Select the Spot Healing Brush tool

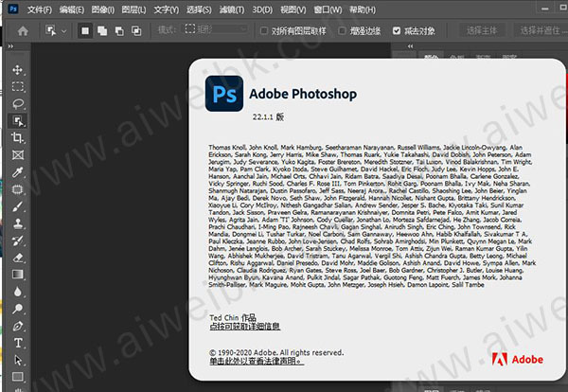(17, 189)
